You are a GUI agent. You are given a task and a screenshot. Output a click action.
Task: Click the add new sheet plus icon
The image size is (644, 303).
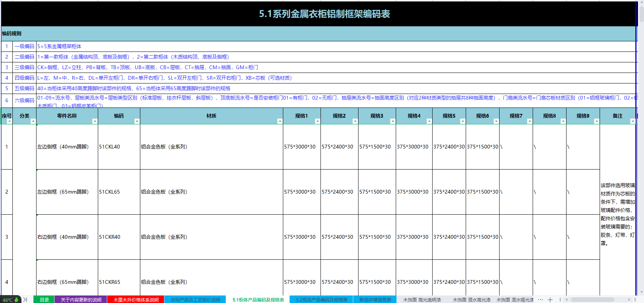550,300
